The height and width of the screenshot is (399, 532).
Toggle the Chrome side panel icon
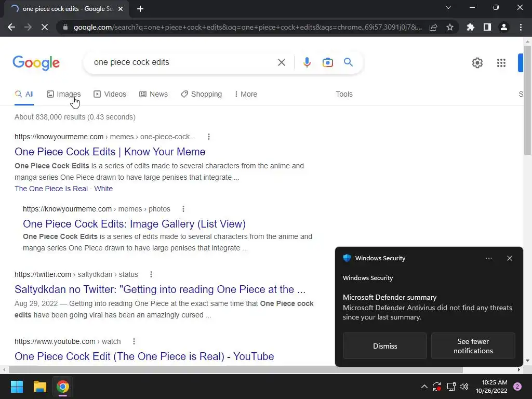point(487,27)
